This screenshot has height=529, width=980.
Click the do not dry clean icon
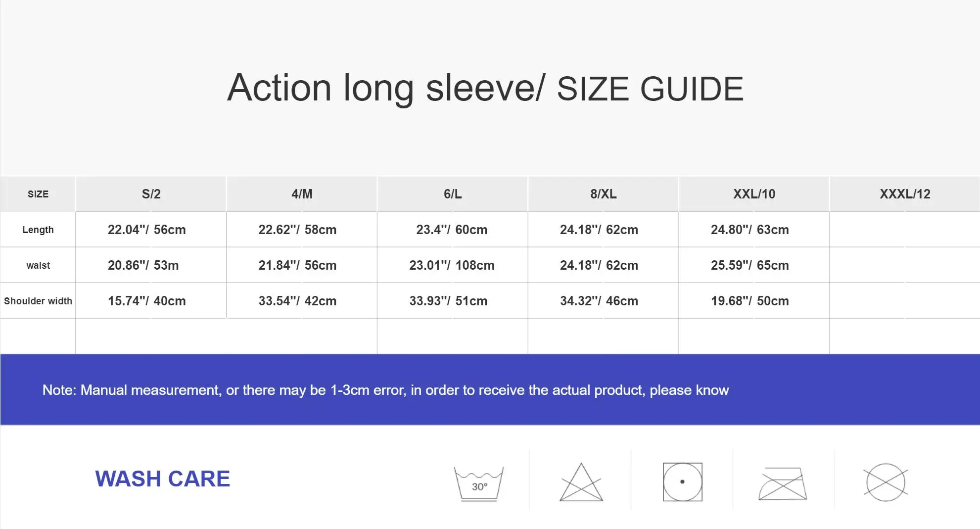(x=886, y=482)
